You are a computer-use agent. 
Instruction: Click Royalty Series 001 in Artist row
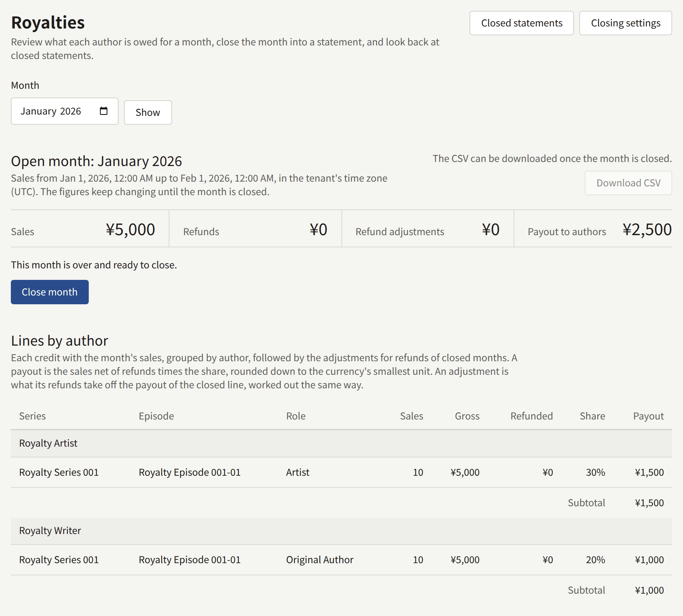coord(59,472)
